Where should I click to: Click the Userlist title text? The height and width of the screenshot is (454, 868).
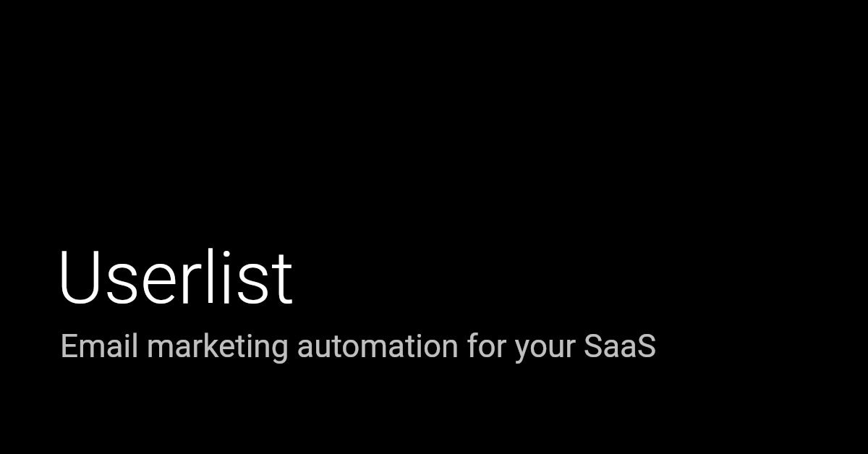175,278
